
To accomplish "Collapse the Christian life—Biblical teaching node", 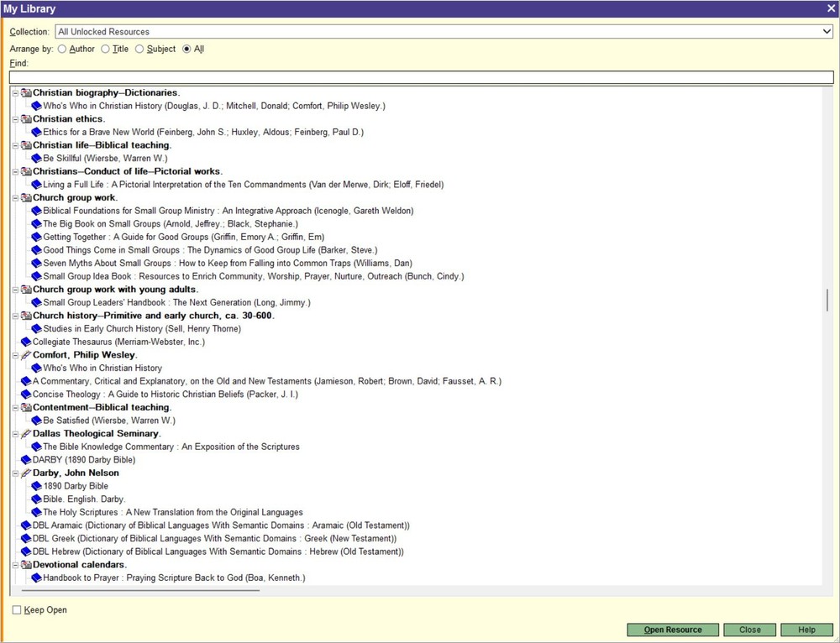I will [x=15, y=145].
